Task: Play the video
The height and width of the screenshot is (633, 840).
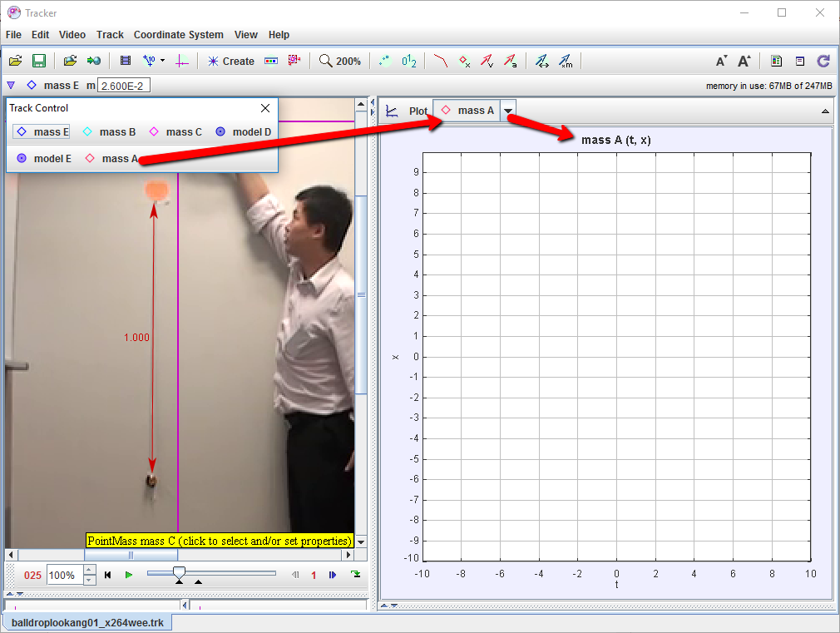Action: (129, 575)
